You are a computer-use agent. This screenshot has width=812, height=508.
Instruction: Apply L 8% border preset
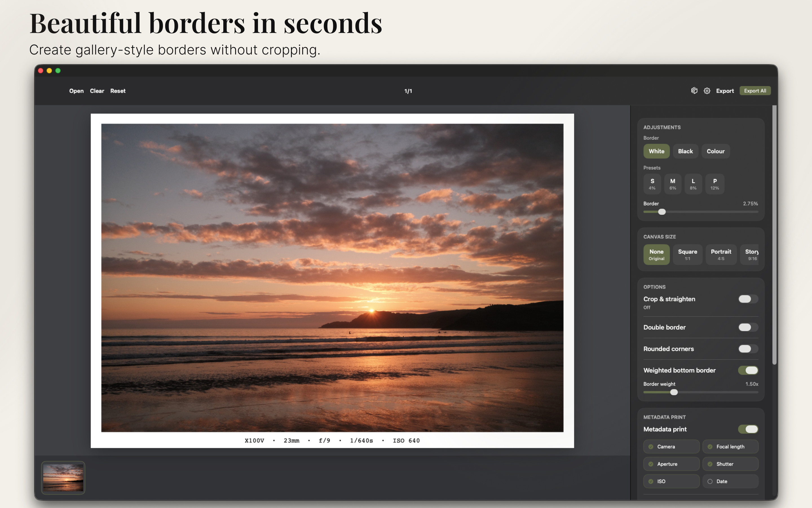coord(693,184)
